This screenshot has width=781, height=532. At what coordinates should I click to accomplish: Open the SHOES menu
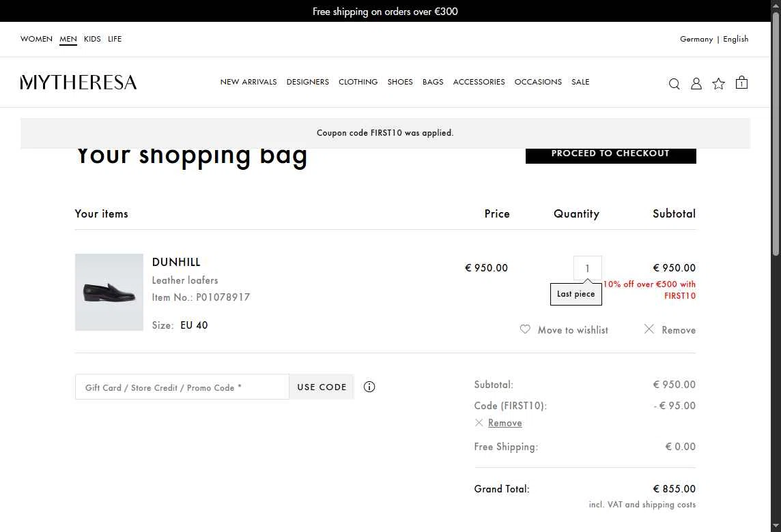400,82
